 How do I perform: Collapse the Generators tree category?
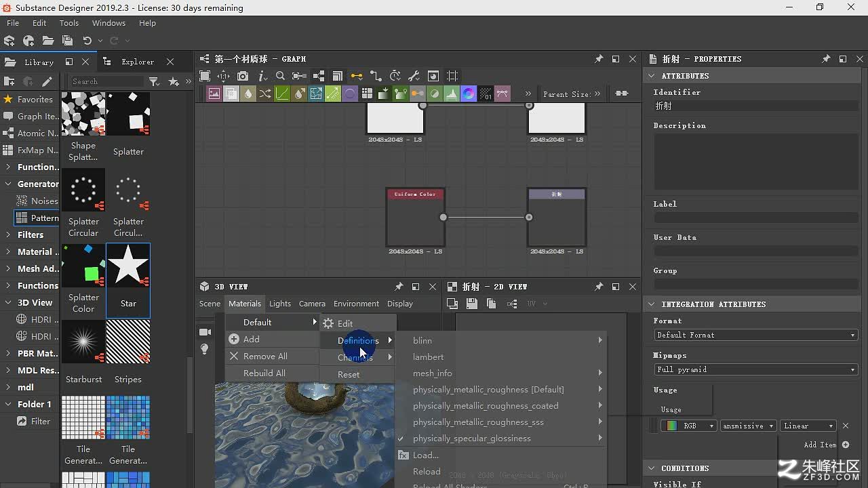(7, 184)
